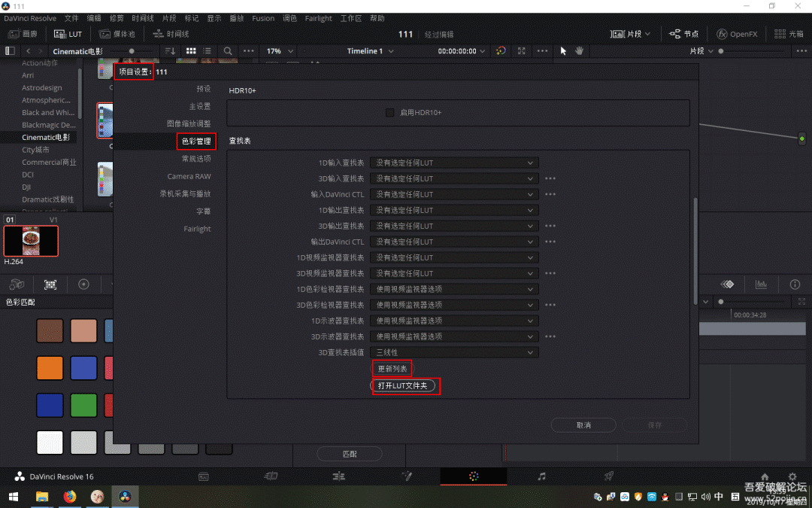Viewport: 812px width, 508px height.
Task: Switch to the Edit page icon
Action: (338, 476)
